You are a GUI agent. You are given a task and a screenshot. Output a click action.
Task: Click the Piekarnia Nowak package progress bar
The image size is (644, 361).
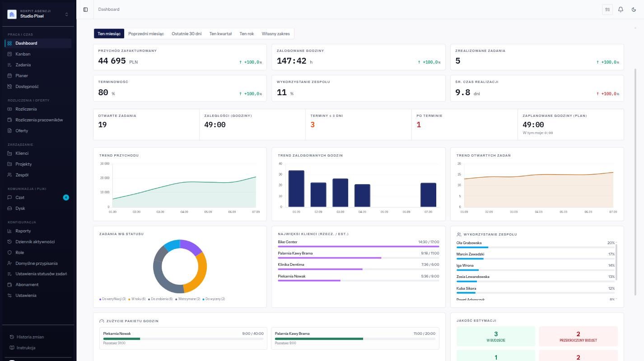183,338
